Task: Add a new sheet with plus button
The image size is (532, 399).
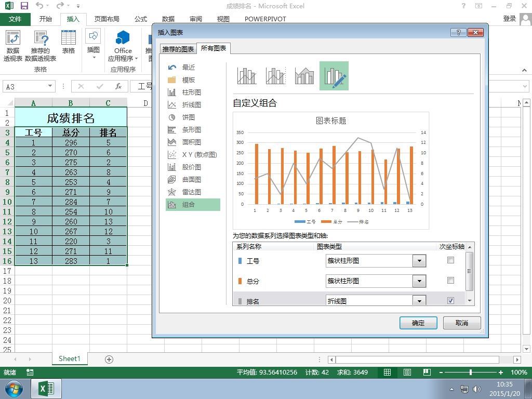Action: pos(109,360)
